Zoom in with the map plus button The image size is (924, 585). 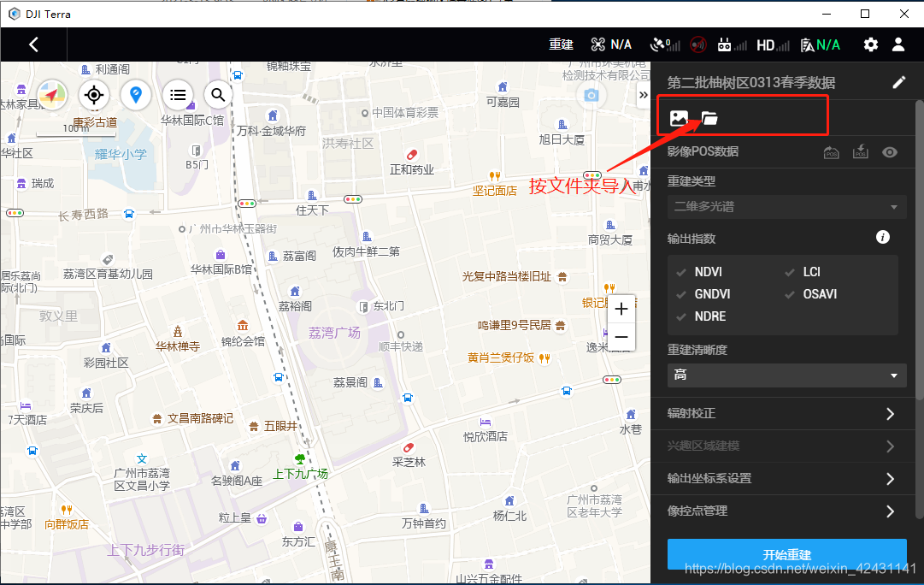pyautogui.click(x=621, y=308)
